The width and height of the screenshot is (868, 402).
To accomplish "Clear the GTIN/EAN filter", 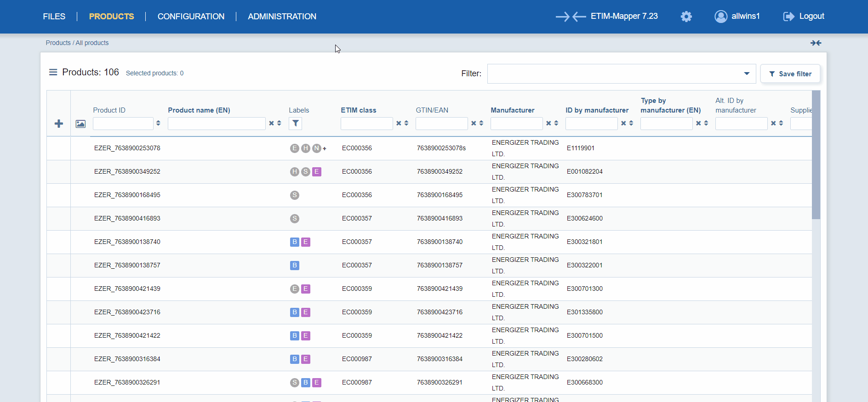I will (474, 123).
